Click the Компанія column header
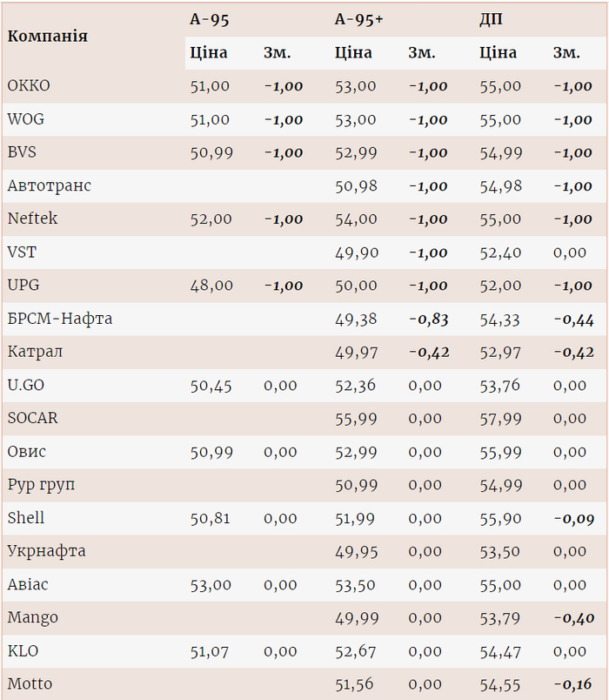Image resolution: width=609 pixels, height=700 pixels. [48, 36]
